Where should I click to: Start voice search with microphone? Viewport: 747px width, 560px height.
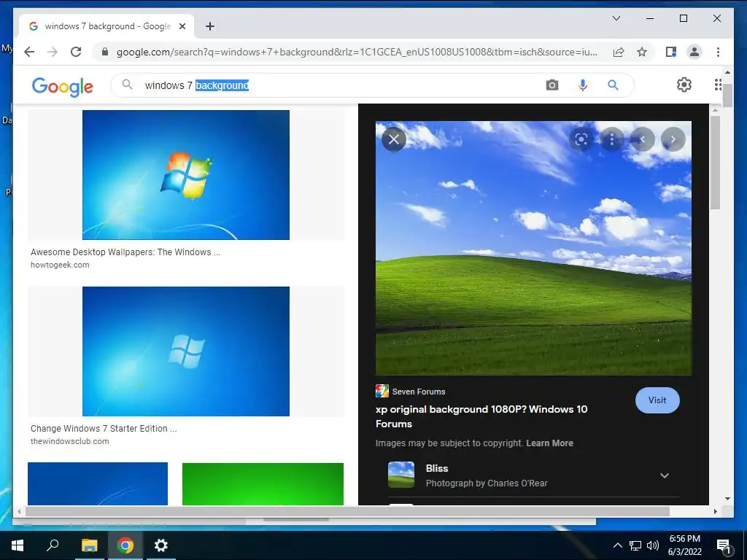pyautogui.click(x=583, y=85)
